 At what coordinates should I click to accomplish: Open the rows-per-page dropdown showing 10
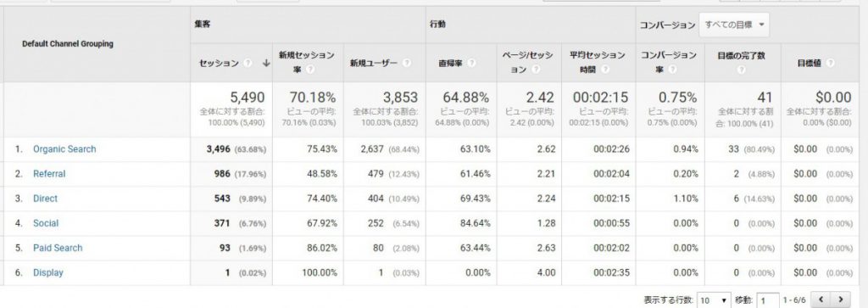click(x=714, y=300)
